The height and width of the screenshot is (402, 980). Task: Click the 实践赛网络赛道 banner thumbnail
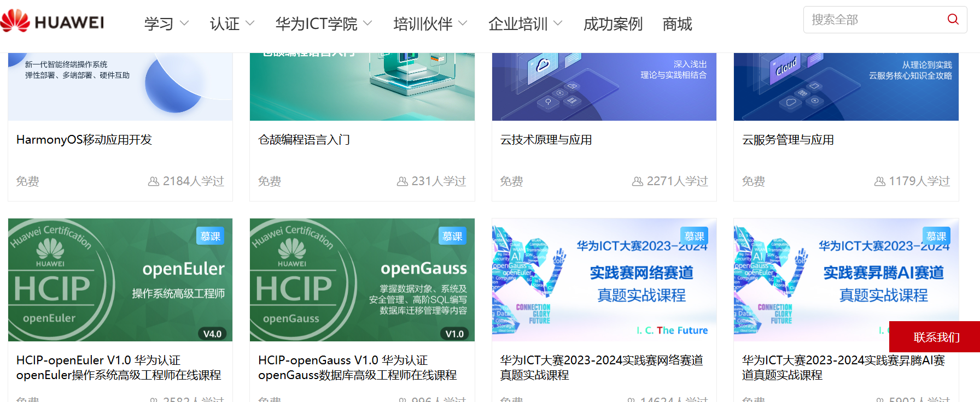604,280
